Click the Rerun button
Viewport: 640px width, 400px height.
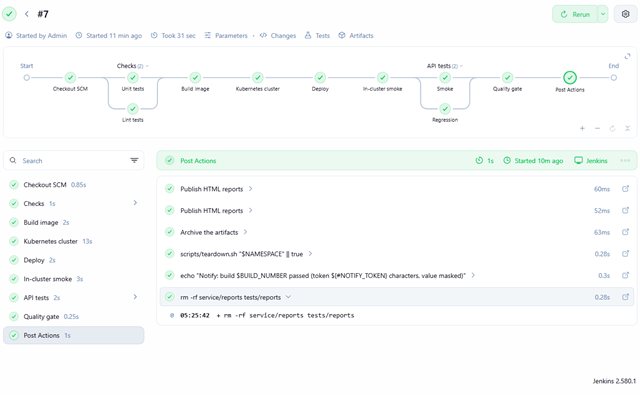point(575,14)
